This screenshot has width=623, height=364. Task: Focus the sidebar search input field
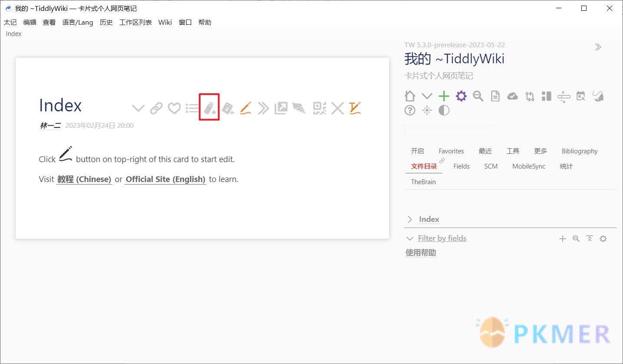point(449,130)
